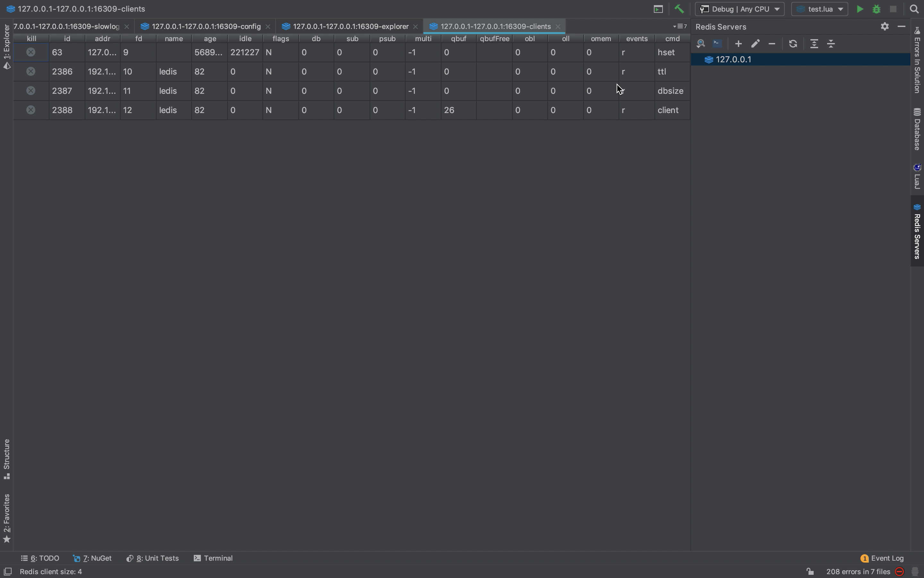Kill the client with id 63
This screenshot has height=578, width=924.
(x=31, y=52)
